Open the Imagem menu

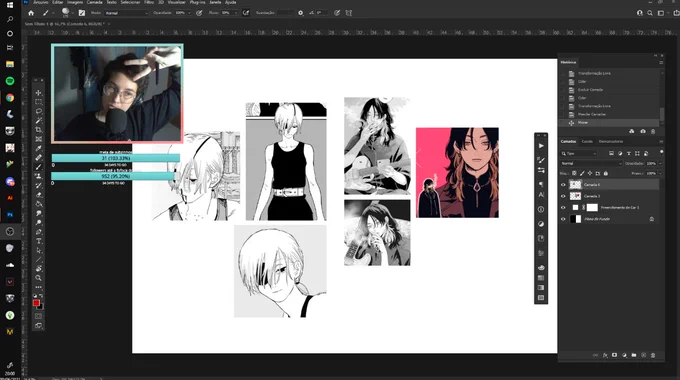75,2
